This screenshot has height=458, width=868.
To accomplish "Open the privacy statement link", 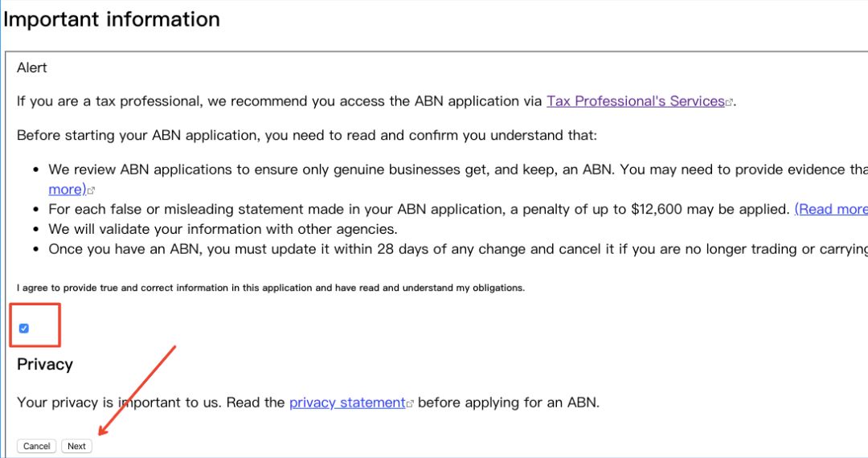I will (346, 403).
